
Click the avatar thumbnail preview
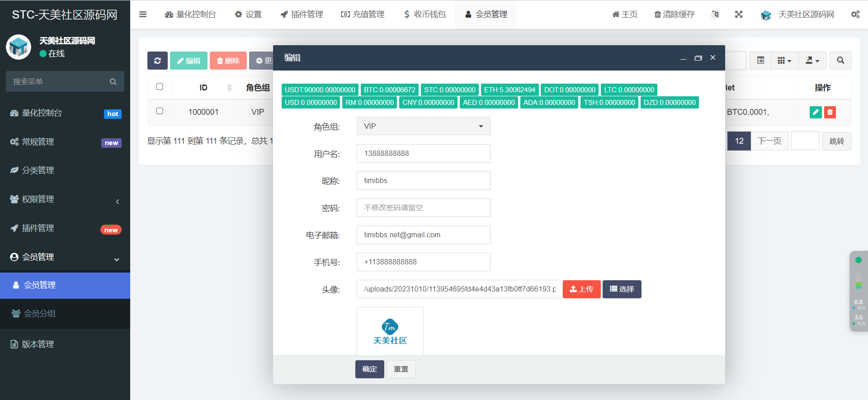point(390,331)
